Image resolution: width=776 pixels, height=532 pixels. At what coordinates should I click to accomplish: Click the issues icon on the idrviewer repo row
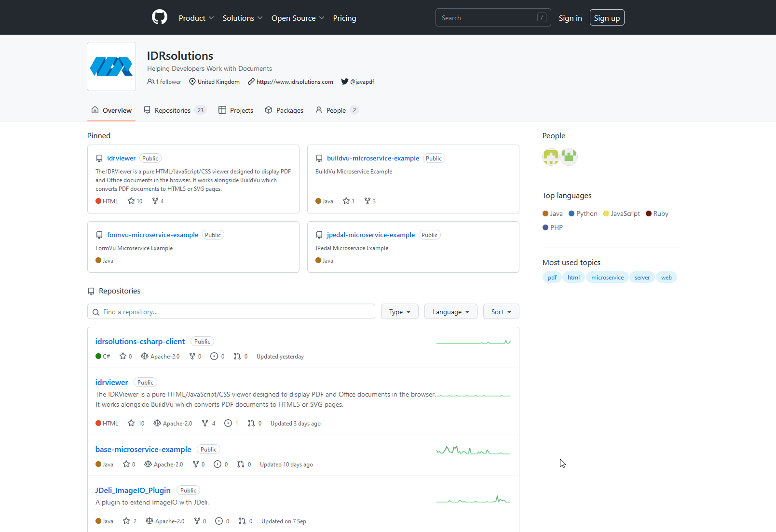229,423
